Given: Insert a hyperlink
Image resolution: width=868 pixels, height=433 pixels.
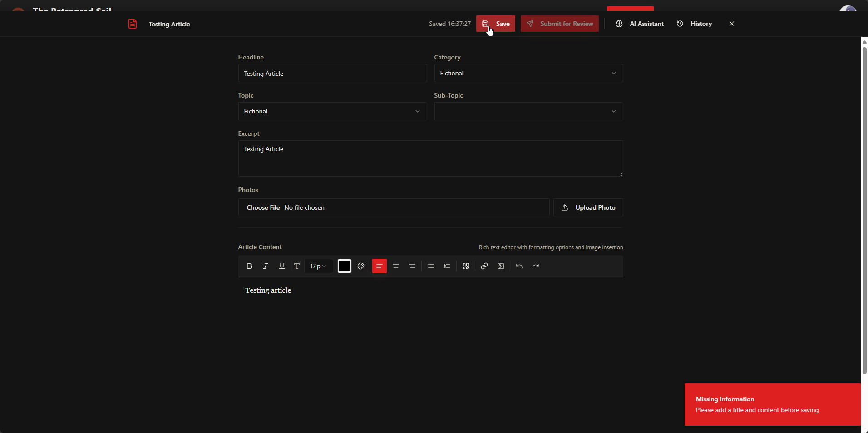Looking at the screenshot, I should 484,266.
